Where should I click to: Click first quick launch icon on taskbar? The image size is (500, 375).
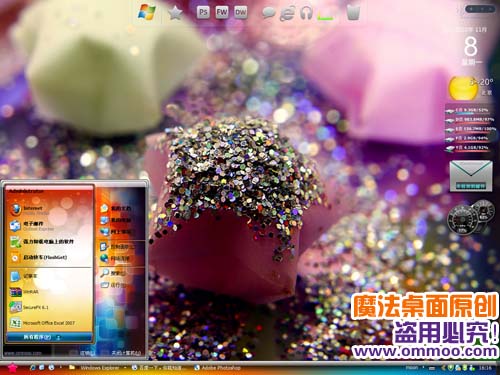tap(33, 368)
